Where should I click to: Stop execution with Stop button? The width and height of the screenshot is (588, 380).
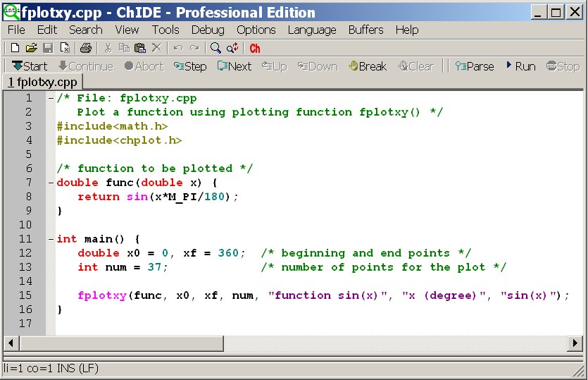563,66
